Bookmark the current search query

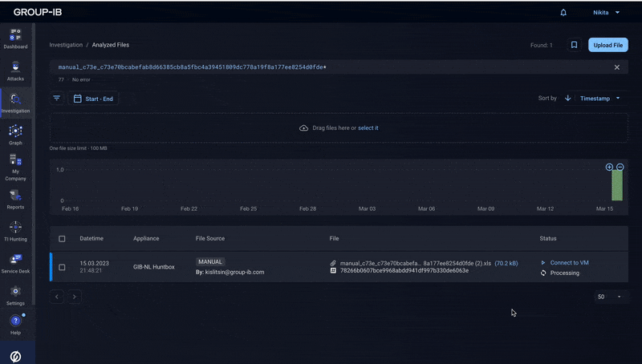[x=574, y=45]
